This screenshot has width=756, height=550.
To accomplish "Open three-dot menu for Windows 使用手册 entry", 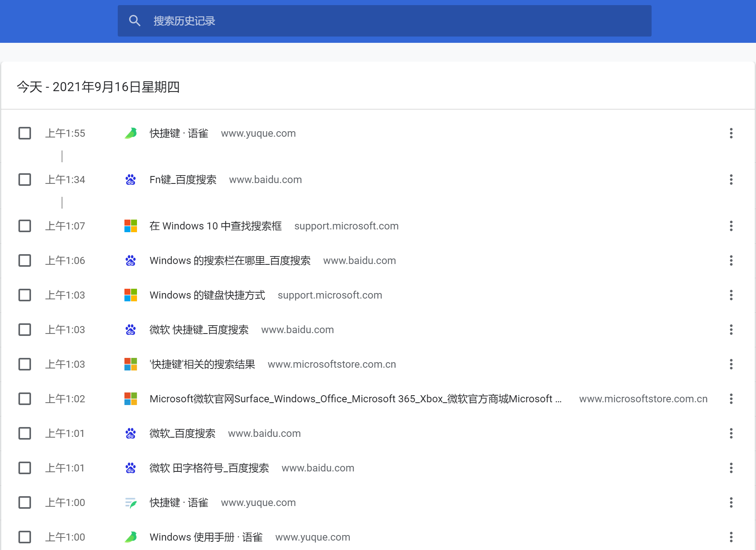I will tap(731, 537).
